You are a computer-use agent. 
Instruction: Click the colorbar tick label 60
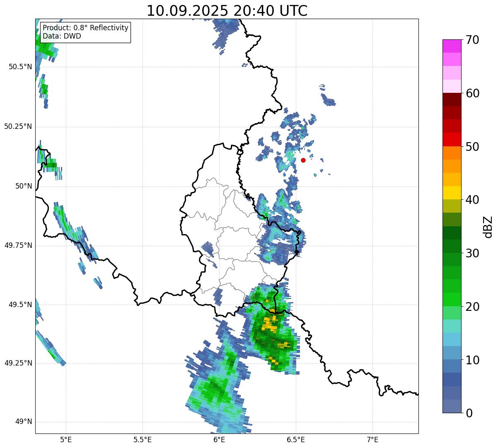coord(473,94)
